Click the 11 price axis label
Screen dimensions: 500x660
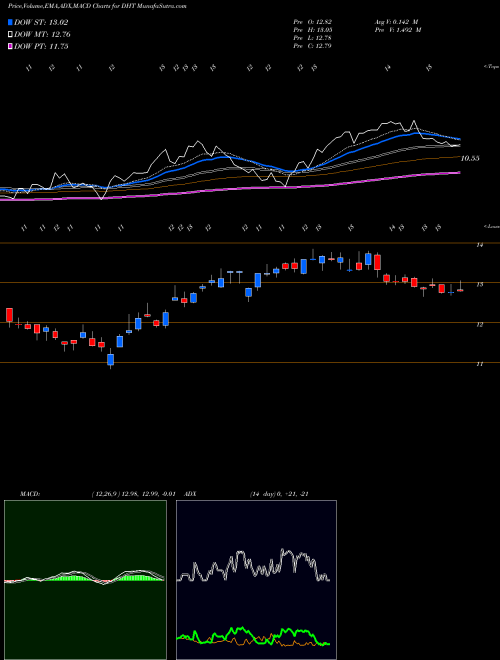pyautogui.click(x=479, y=365)
